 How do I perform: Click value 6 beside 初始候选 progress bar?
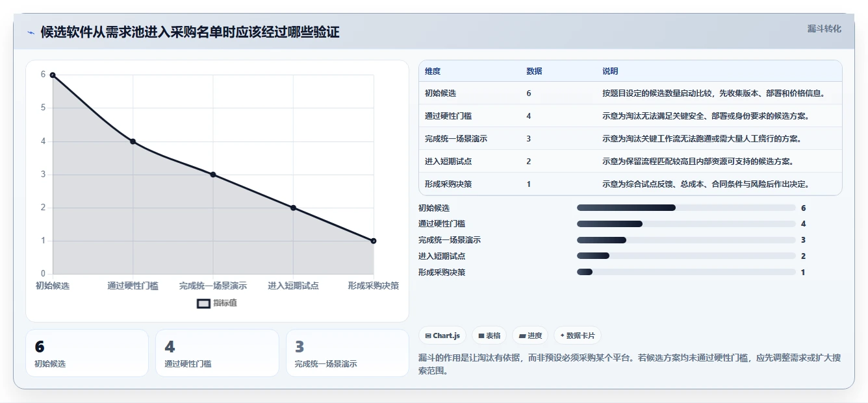(804, 208)
